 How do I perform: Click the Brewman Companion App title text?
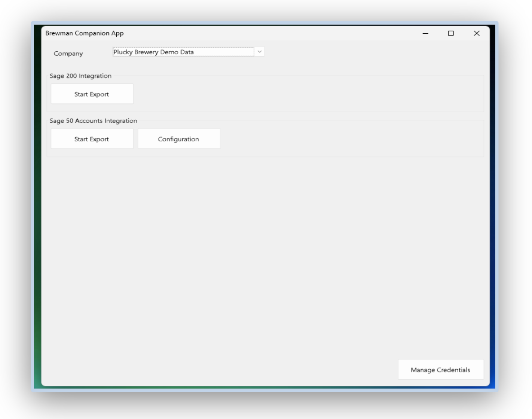[85, 33]
